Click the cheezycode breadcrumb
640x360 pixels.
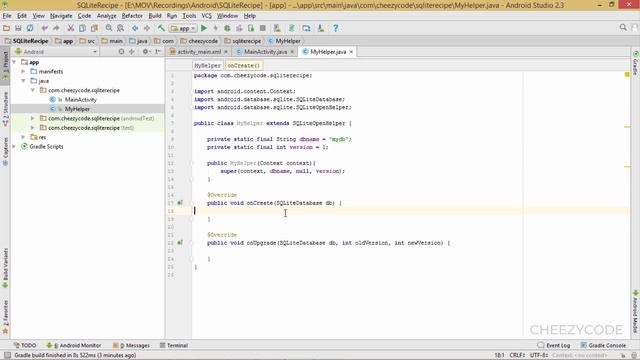199,41
